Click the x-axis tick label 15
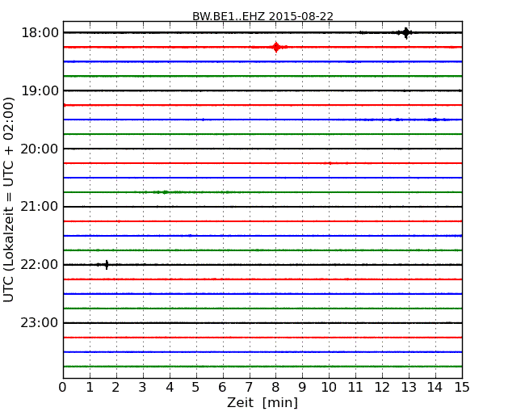Viewport: 525px width, 420px height. [x=462, y=388]
